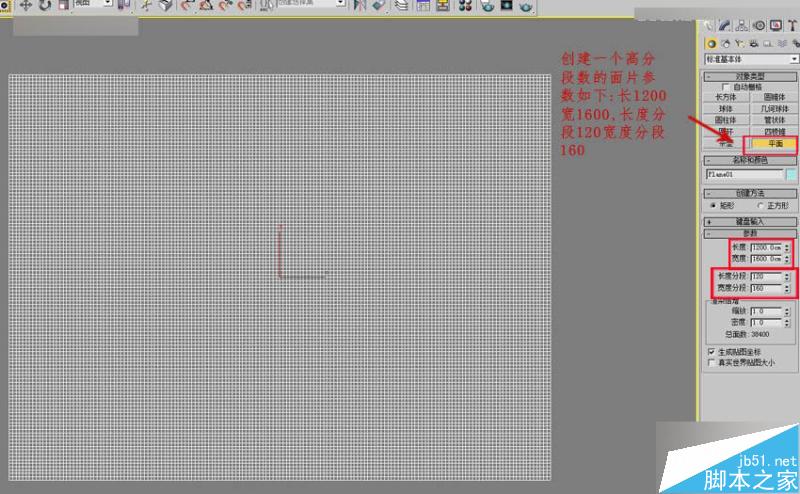Open the Layer Manager icon

pos(402,6)
